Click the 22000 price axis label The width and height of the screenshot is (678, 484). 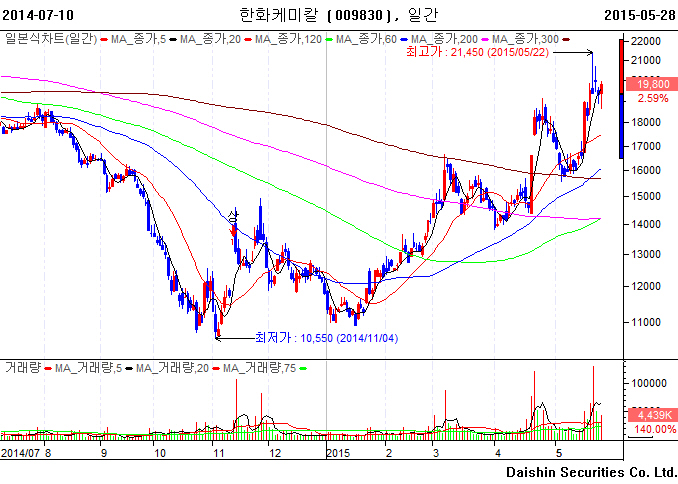pyautogui.click(x=646, y=42)
